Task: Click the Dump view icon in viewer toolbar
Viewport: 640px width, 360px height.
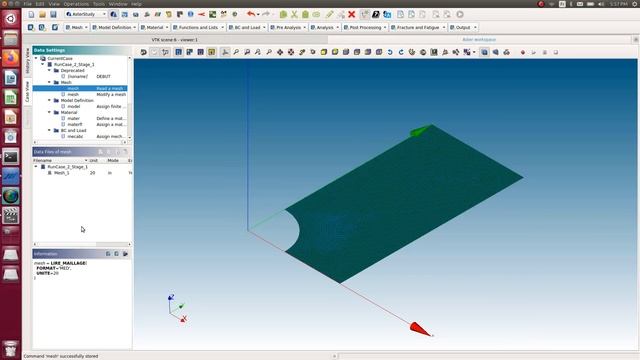Action: 143,52
